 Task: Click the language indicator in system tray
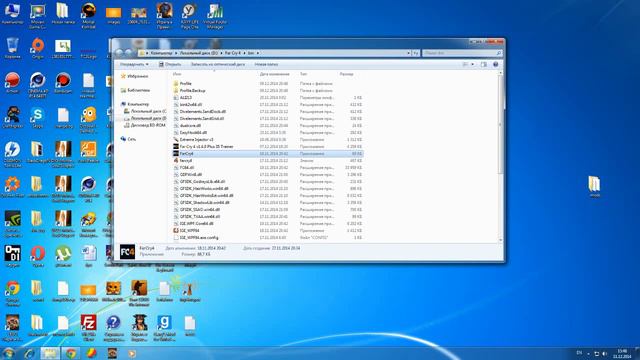point(579,353)
